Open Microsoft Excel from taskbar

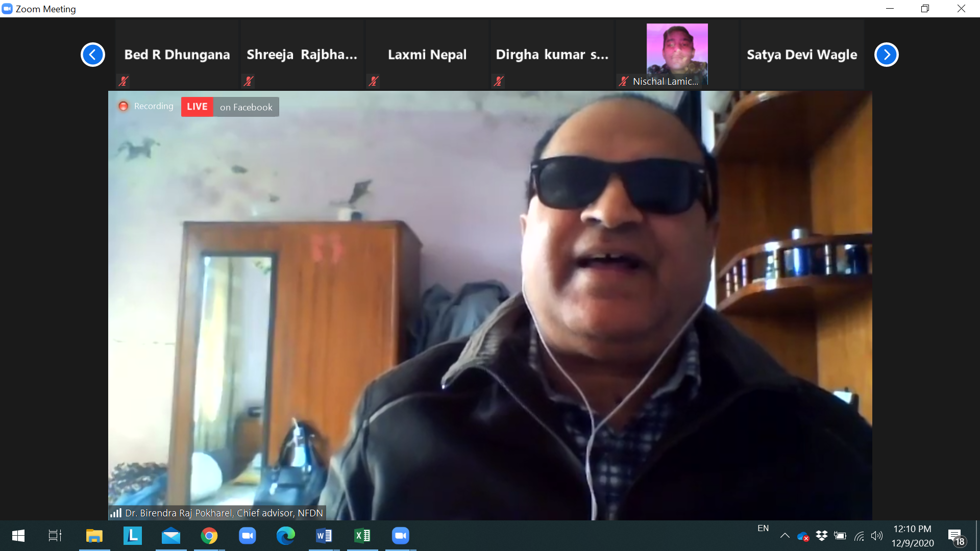(x=362, y=536)
